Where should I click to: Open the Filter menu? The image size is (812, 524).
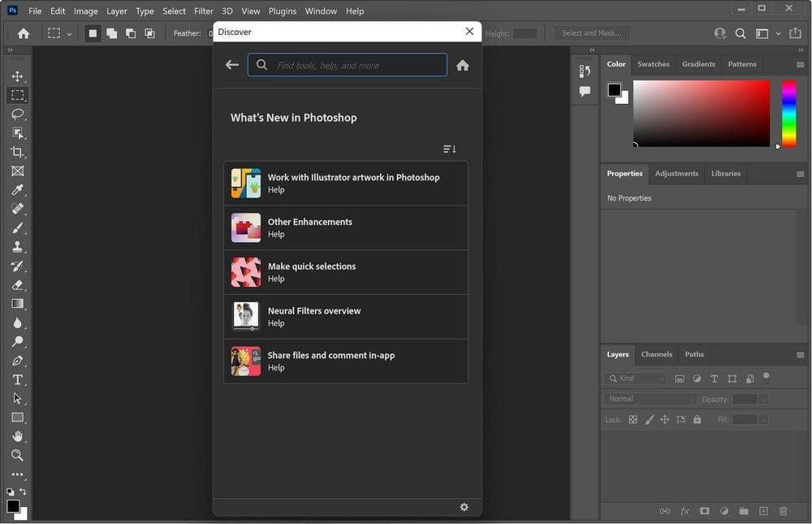(x=204, y=11)
